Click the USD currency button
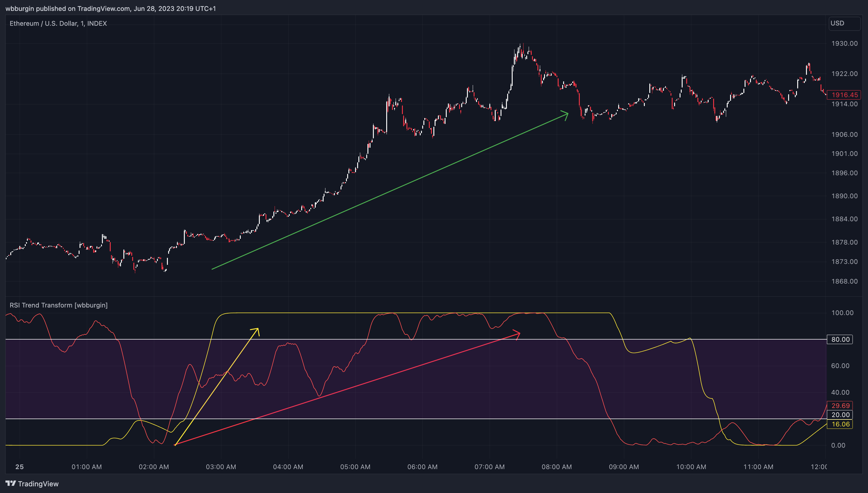Image resolution: width=868 pixels, height=493 pixels. (844, 23)
